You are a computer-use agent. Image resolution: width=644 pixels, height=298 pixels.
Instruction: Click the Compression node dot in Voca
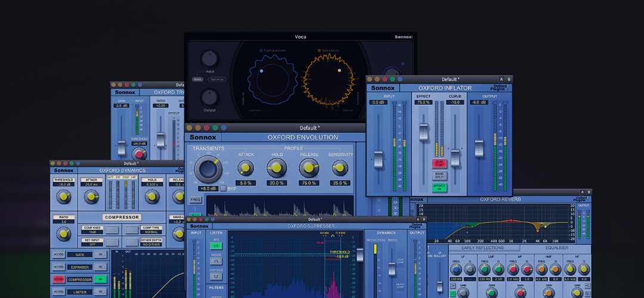tap(261, 71)
